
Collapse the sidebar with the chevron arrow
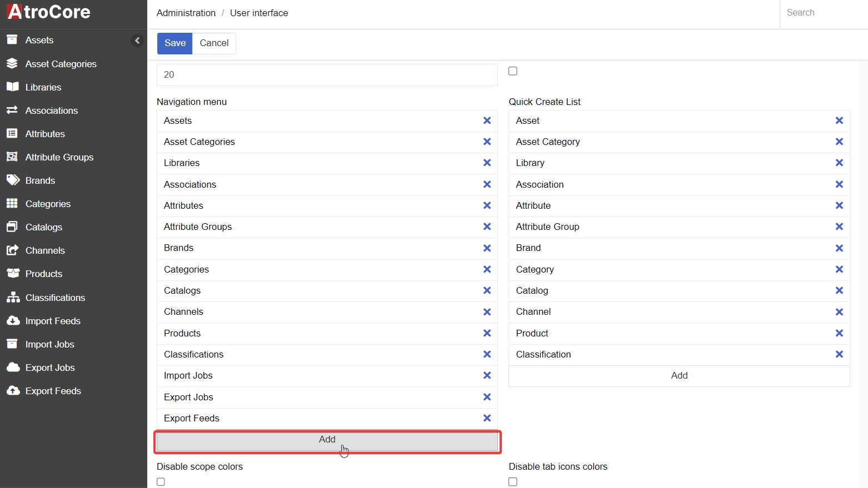[137, 40]
